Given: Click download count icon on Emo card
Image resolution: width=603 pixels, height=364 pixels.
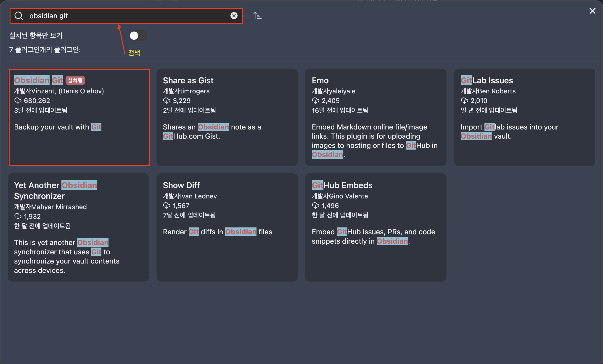Looking at the screenshot, I should 315,100.
